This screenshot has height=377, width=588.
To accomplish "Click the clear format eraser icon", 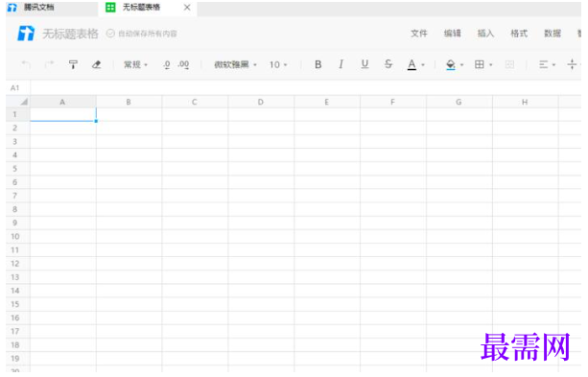I will 96,64.
